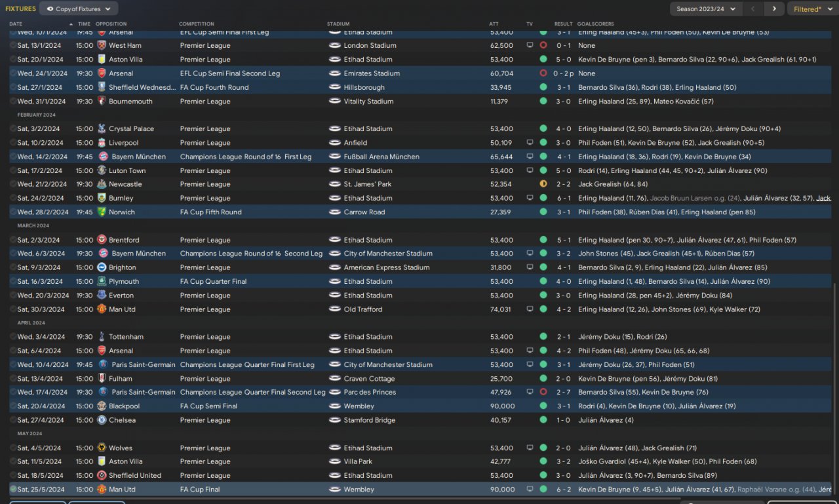
Task: Open the Tottenham team link
Action: pyautogui.click(x=126, y=337)
